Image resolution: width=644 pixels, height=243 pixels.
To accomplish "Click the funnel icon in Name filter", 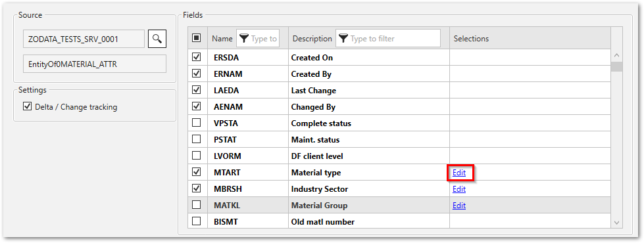I will (x=244, y=39).
